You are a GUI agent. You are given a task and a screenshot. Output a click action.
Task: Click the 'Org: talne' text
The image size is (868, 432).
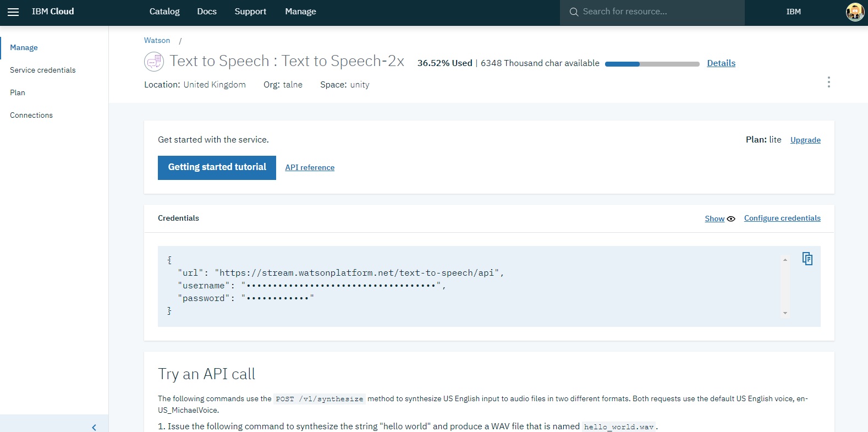click(x=283, y=85)
